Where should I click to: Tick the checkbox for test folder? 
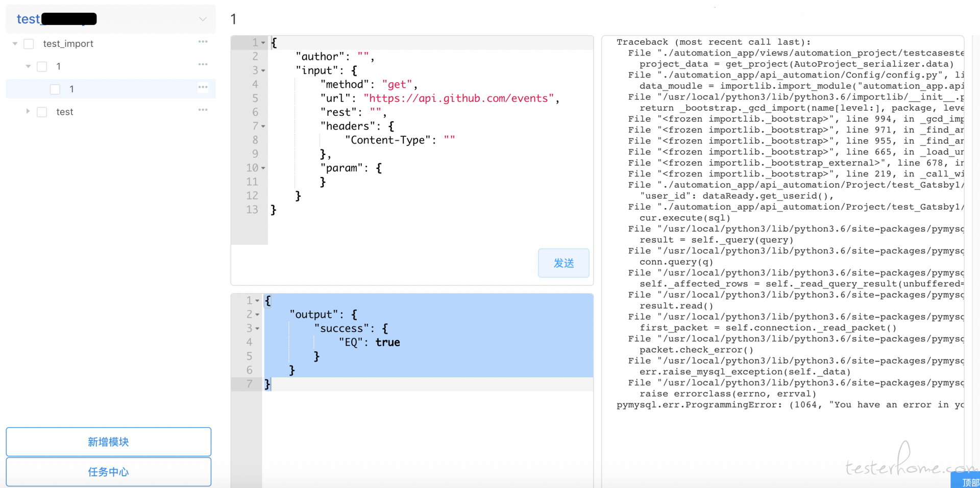pyautogui.click(x=42, y=112)
